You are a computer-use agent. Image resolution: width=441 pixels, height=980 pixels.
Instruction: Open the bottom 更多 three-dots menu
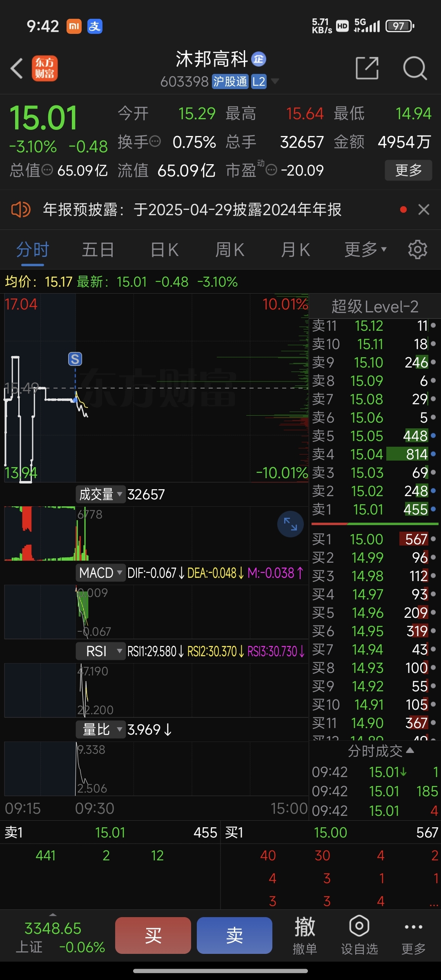[413, 935]
